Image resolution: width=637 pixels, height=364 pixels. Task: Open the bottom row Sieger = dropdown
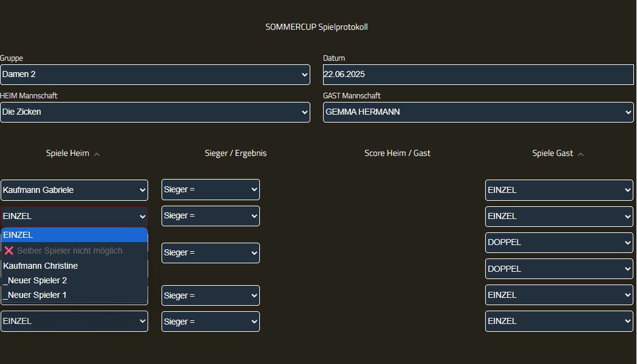coord(211,322)
